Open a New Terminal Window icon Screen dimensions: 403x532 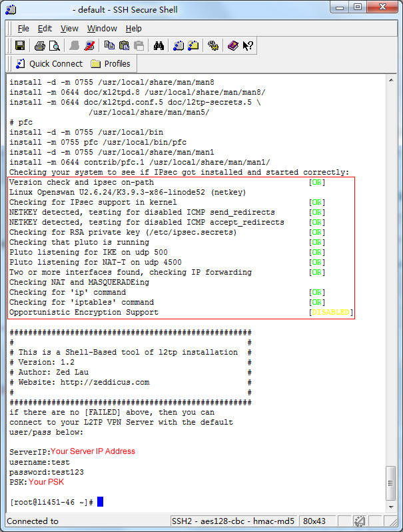(179, 45)
